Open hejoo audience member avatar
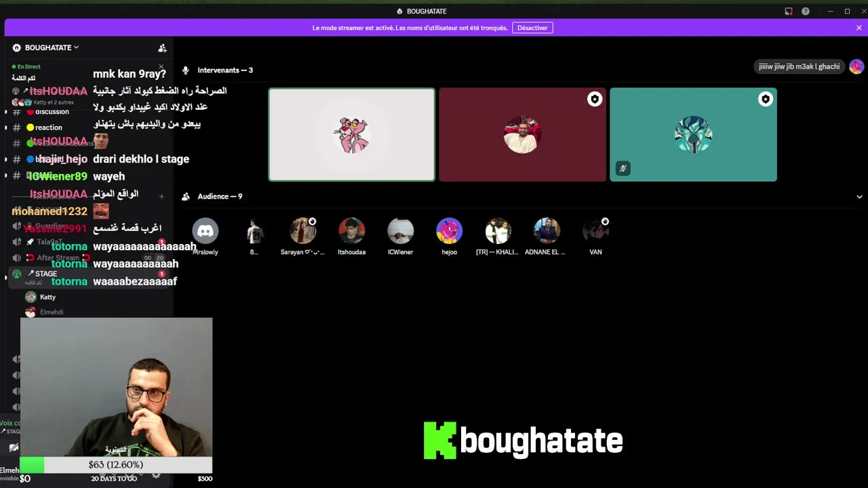 (450, 231)
